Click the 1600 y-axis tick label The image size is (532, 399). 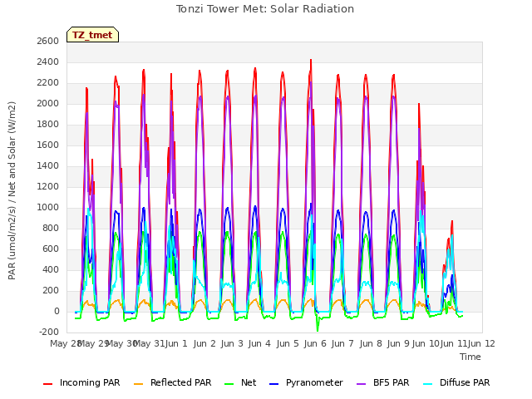[x=48, y=145]
